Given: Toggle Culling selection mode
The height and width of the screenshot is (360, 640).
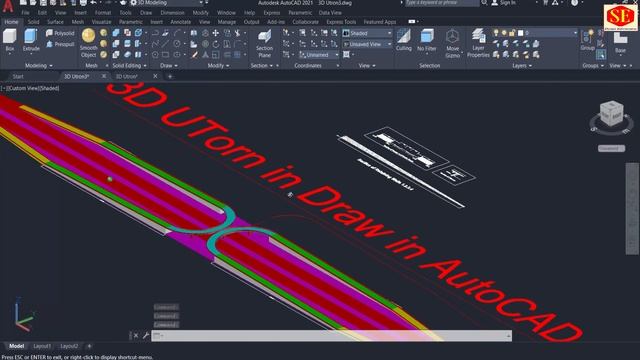Looking at the screenshot, I should pos(404,40).
